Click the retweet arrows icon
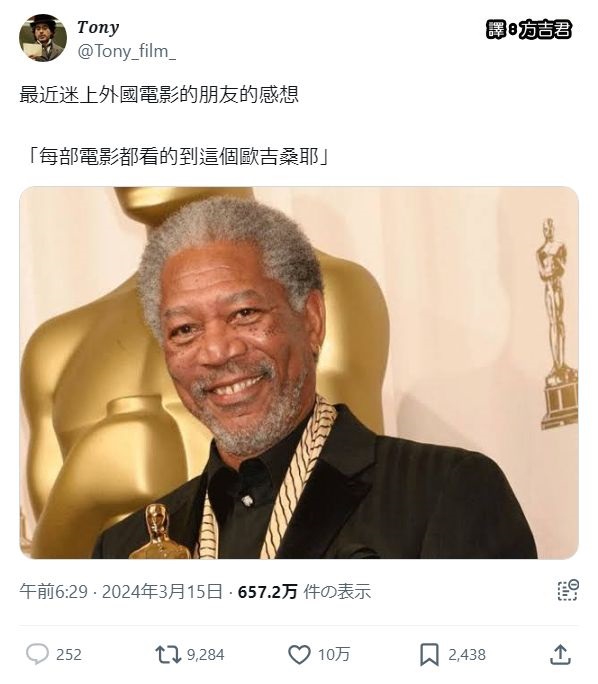 click(x=168, y=654)
